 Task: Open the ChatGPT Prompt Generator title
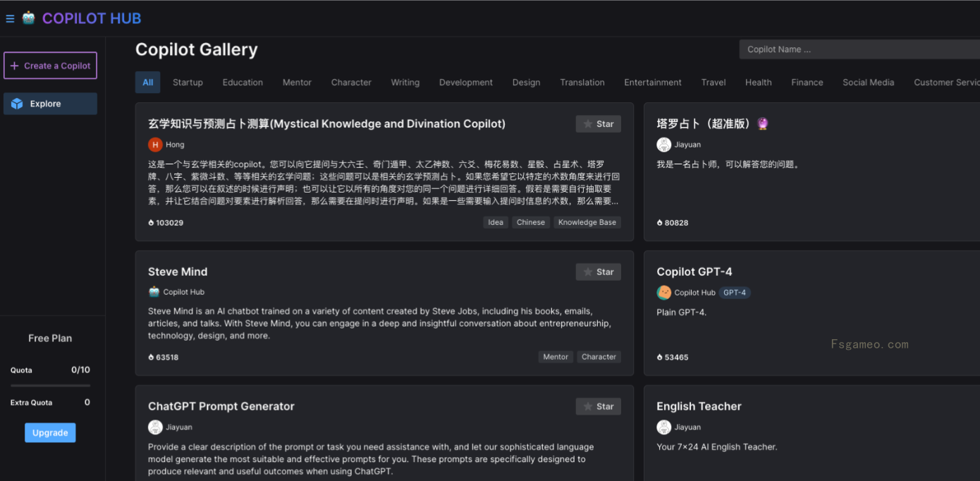221,407
